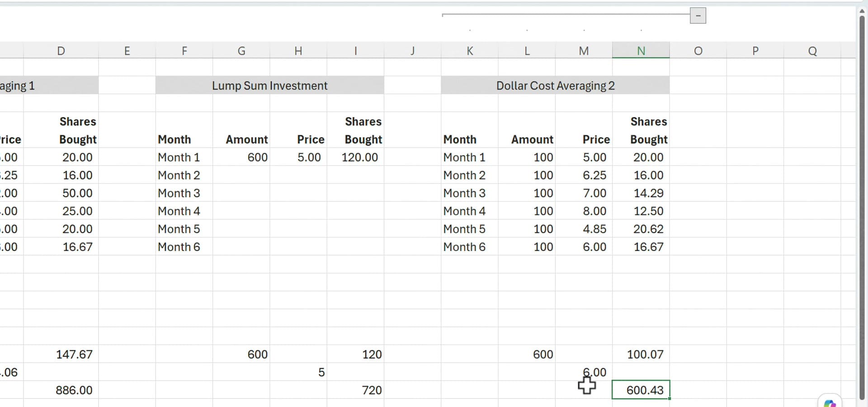Screen dimensions: 868x407
Task: Click Month 2 in Dollar Cost Averaging 2
Action: click(470, 175)
